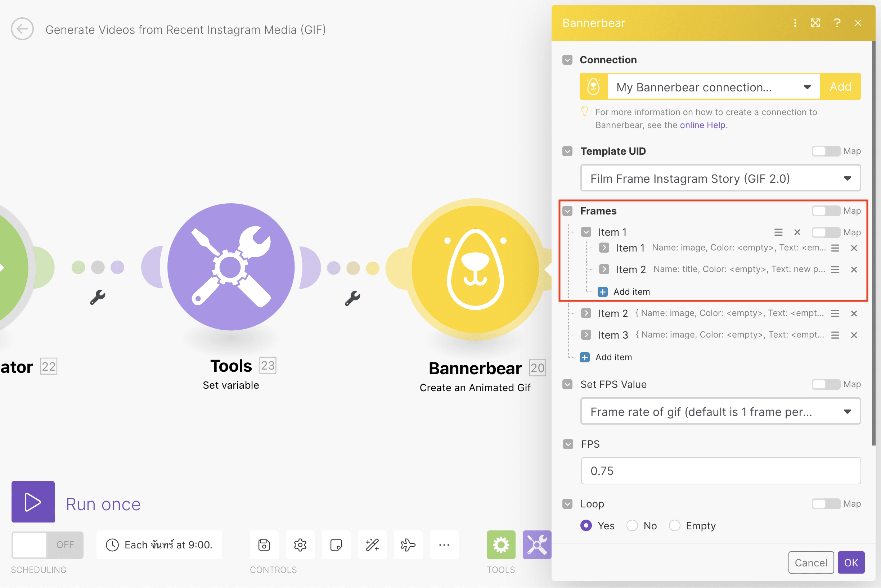Click Add item button in Item 1

[624, 291]
